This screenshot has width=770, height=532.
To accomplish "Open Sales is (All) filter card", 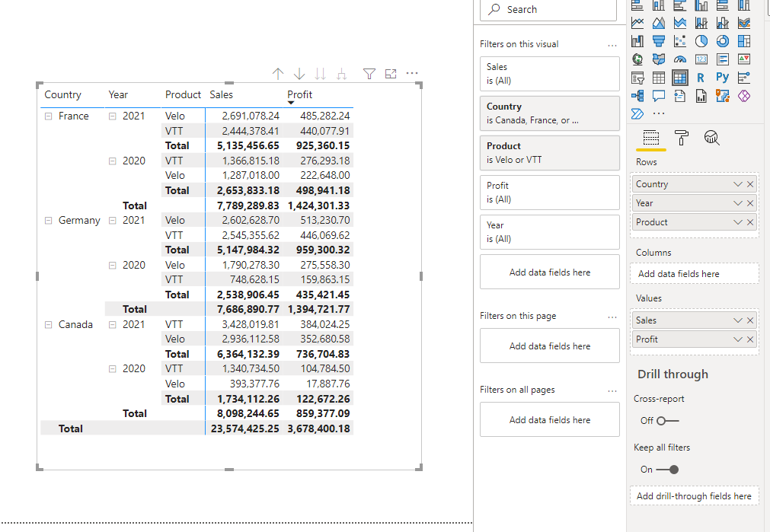I will coord(549,74).
